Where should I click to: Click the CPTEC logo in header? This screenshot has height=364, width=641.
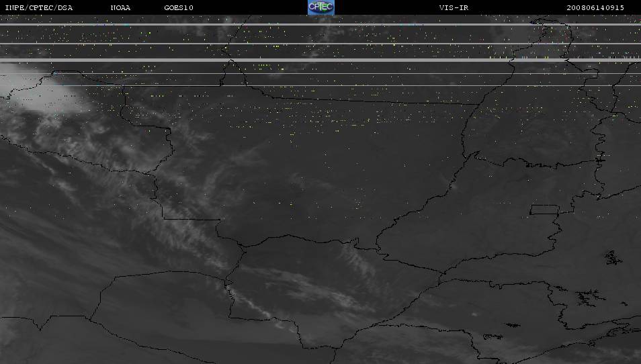[321, 7]
